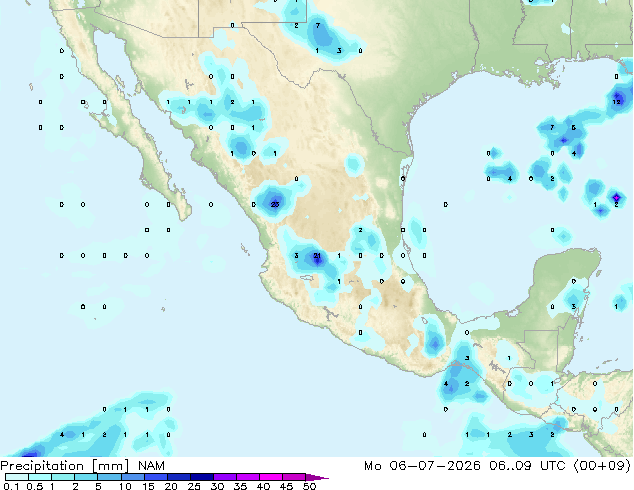Click the '0.1' legend scale label
Screen dimensions: 634x490
(x=11, y=486)
